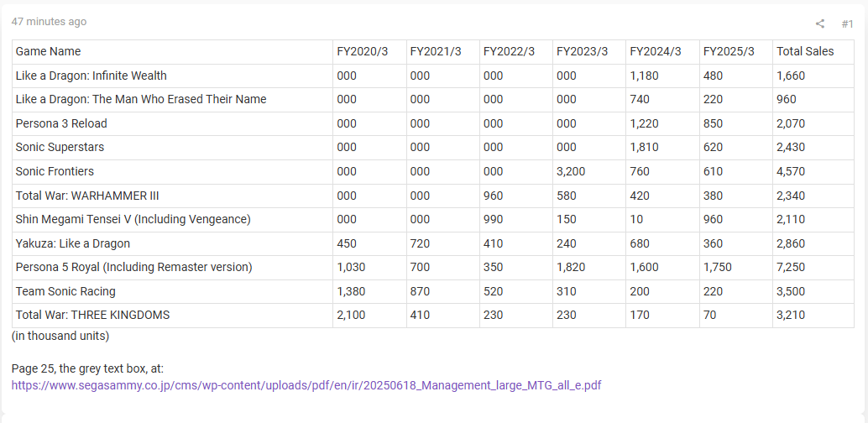Click THREE KINGDOMS FY2020/3 value 2,100
This screenshot has height=423, width=868.
369,315
